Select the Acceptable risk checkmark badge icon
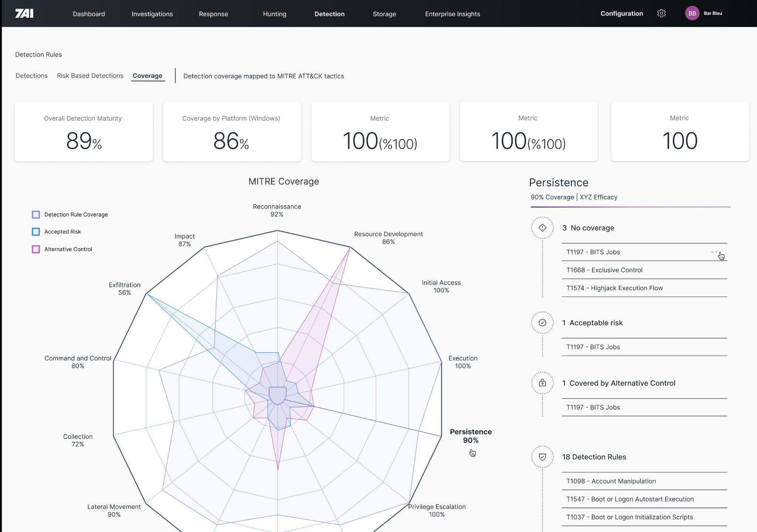The image size is (757, 532). click(542, 323)
